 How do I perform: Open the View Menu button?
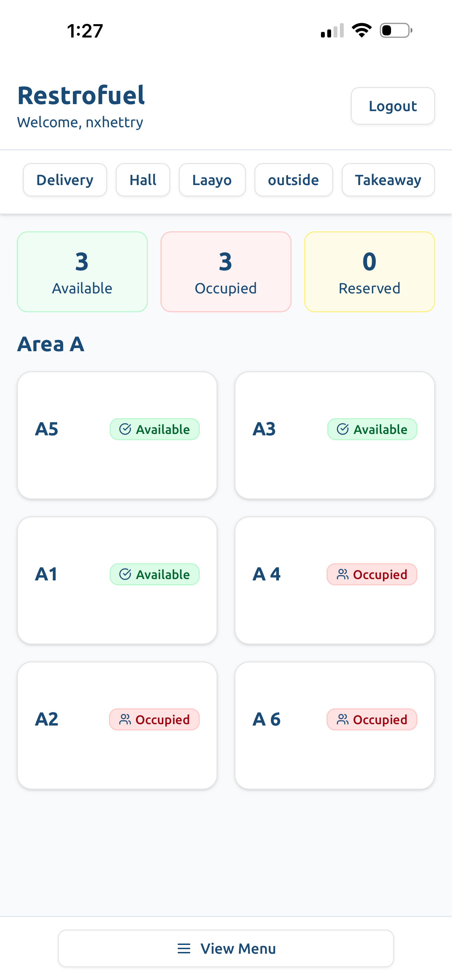tap(226, 948)
